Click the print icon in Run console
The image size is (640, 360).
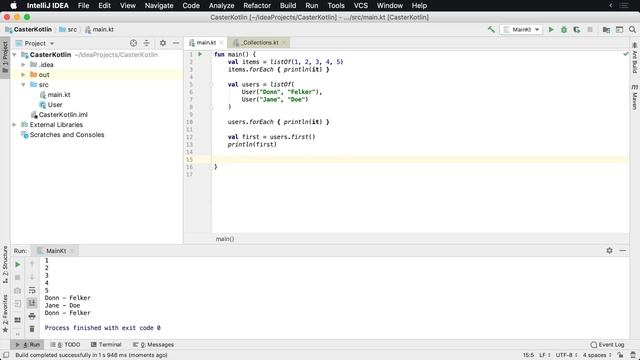(32, 316)
